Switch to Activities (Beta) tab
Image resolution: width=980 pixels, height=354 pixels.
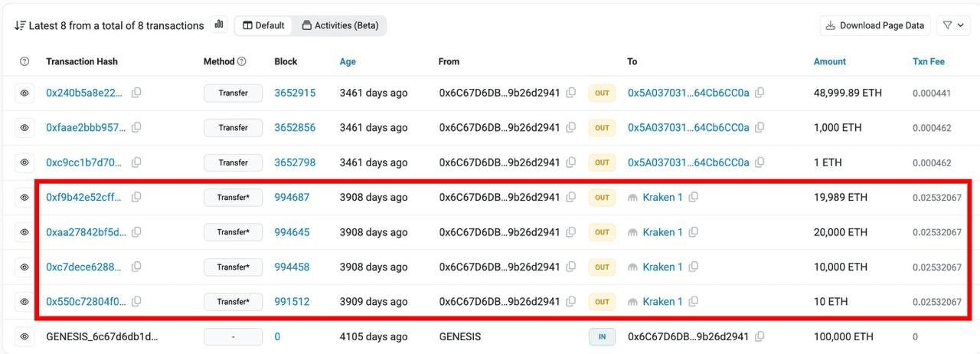click(x=340, y=25)
